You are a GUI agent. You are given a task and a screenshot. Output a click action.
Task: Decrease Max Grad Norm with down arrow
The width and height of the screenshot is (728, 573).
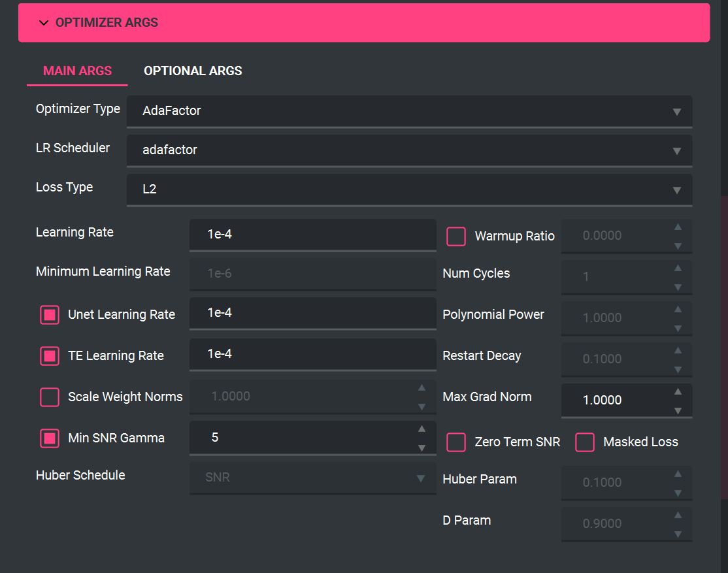tap(678, 410)
